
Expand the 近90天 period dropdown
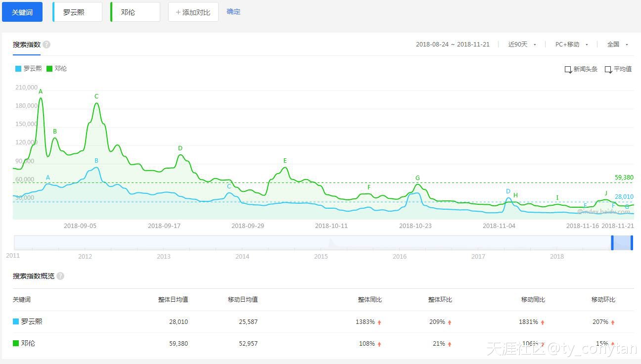pos(522,45)
